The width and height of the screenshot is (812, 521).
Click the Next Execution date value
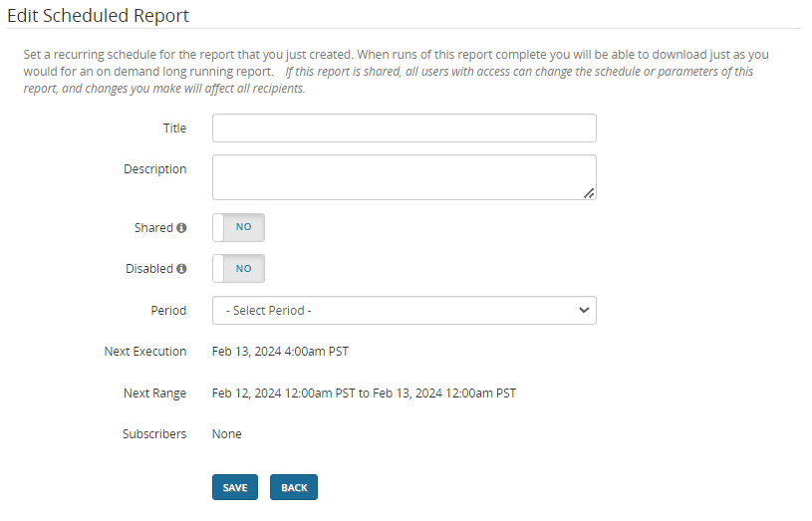(280, 352)
